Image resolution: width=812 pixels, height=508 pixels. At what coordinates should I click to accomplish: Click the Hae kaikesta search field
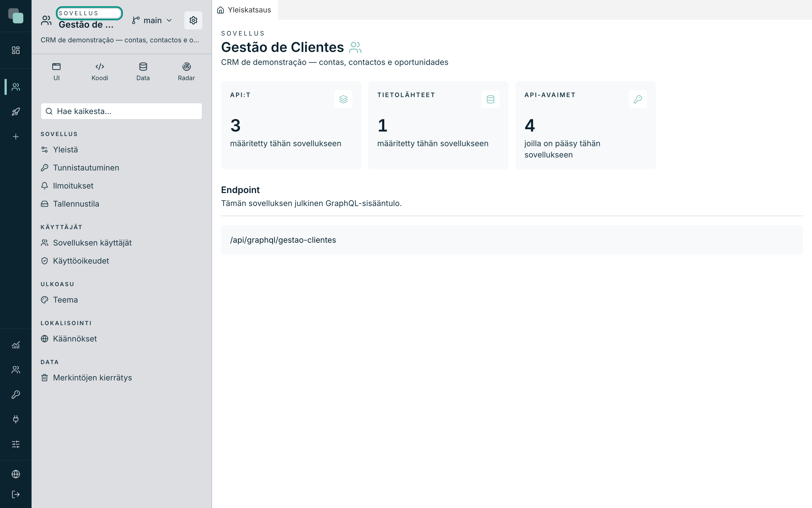[122, 111]
